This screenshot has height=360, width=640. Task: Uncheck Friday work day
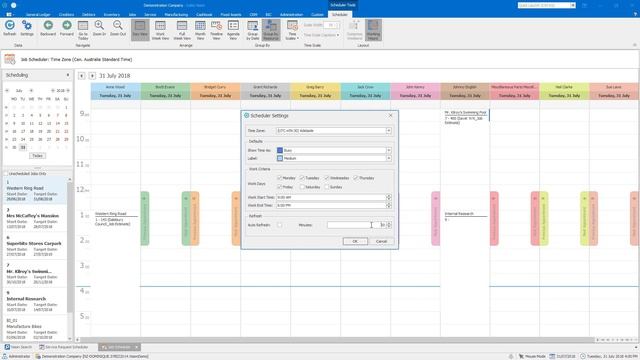pyautogui.click(x=280, y=187)
